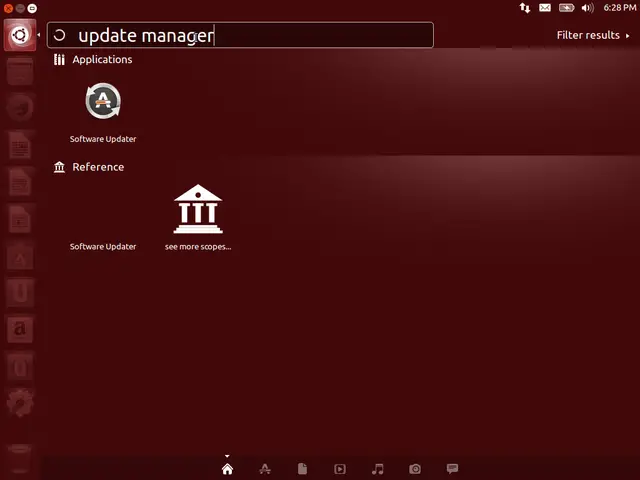This screenshot has height=480, width=640.
Task: Select the 'Reference' category header
Action: pyautogui.click(x=98, y=167)
